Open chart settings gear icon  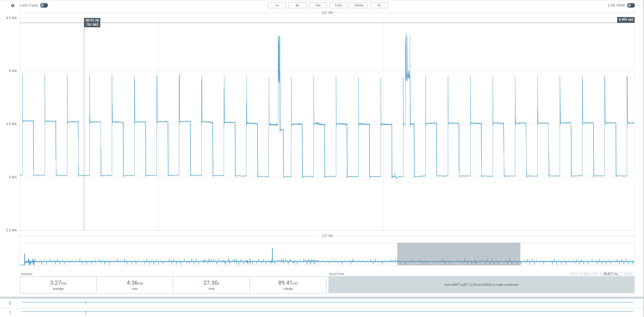13,5
